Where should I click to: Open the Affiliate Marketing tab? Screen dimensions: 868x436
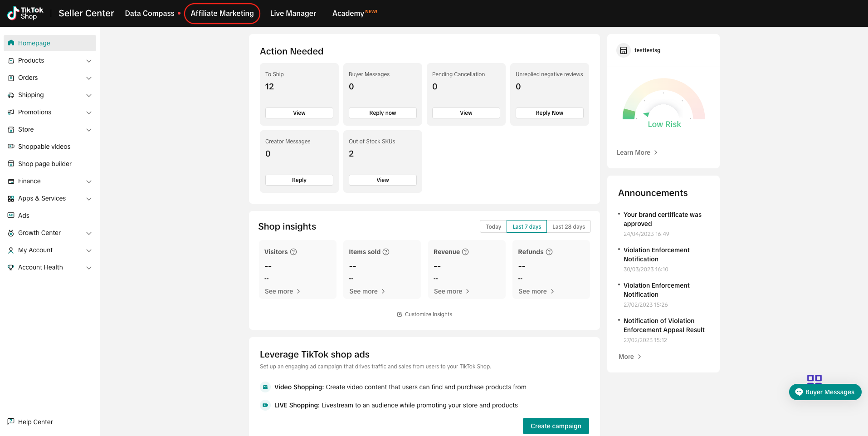click(x=222, y=14)
